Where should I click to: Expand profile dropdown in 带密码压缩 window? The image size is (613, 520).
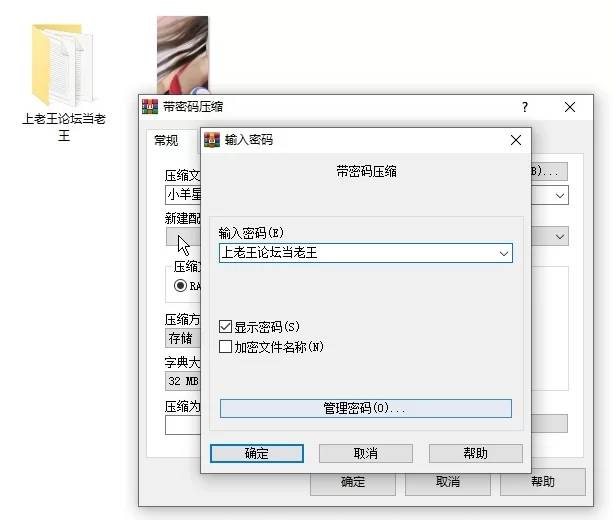560,237
